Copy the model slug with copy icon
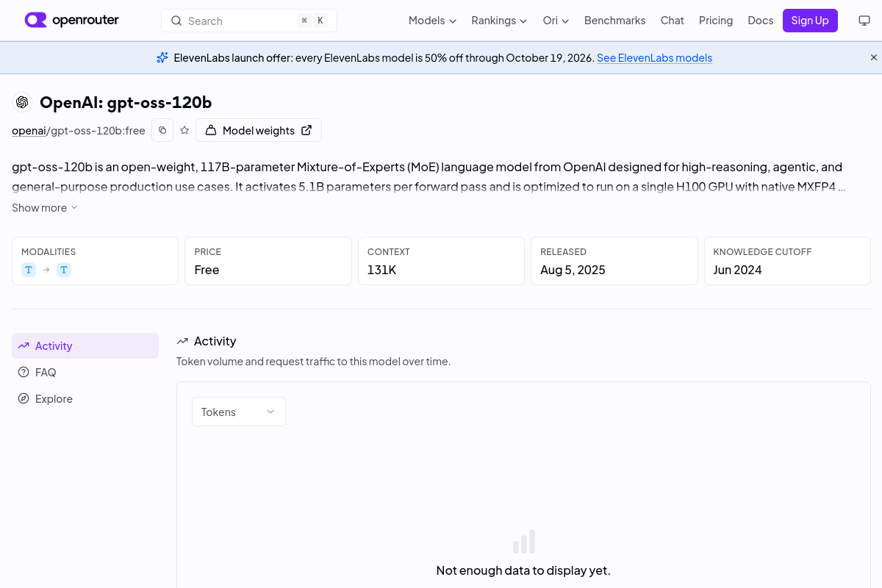This screenshot has width=882, height=588. coord(162,130)
